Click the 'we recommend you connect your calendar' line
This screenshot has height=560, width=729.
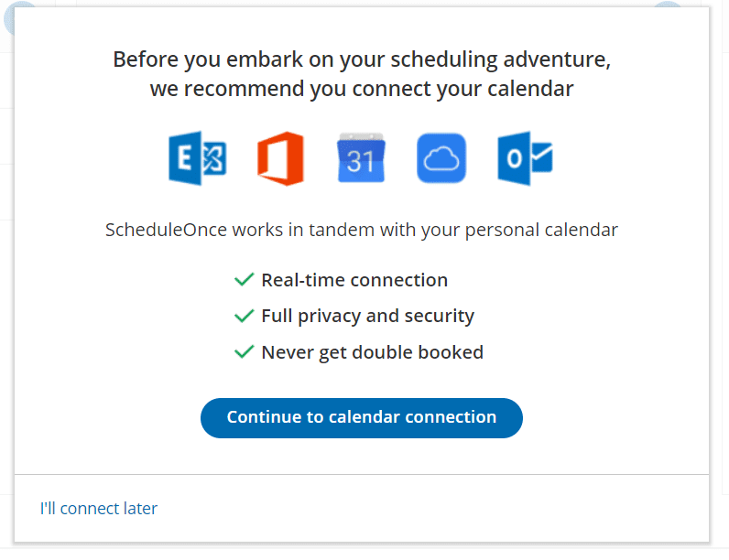pyautogui.click(x=362, y=89)
